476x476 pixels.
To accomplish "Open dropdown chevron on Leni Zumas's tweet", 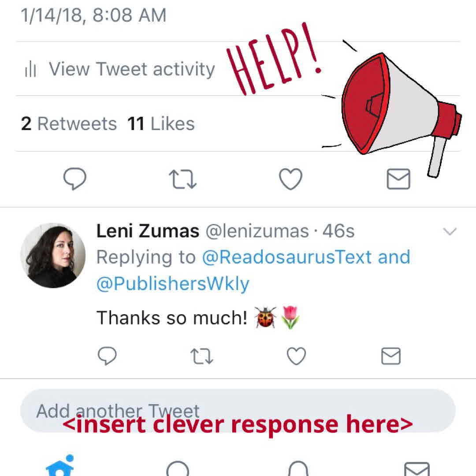I will point(449,232).
